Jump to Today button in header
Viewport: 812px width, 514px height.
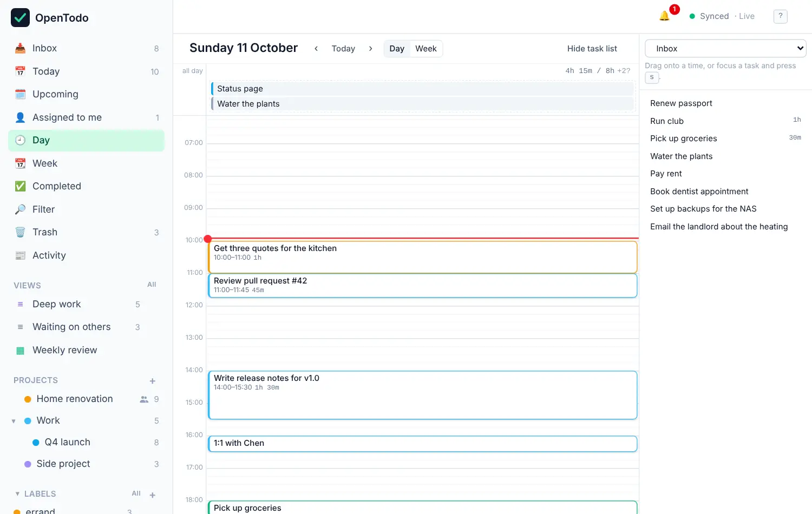(343, 49)
